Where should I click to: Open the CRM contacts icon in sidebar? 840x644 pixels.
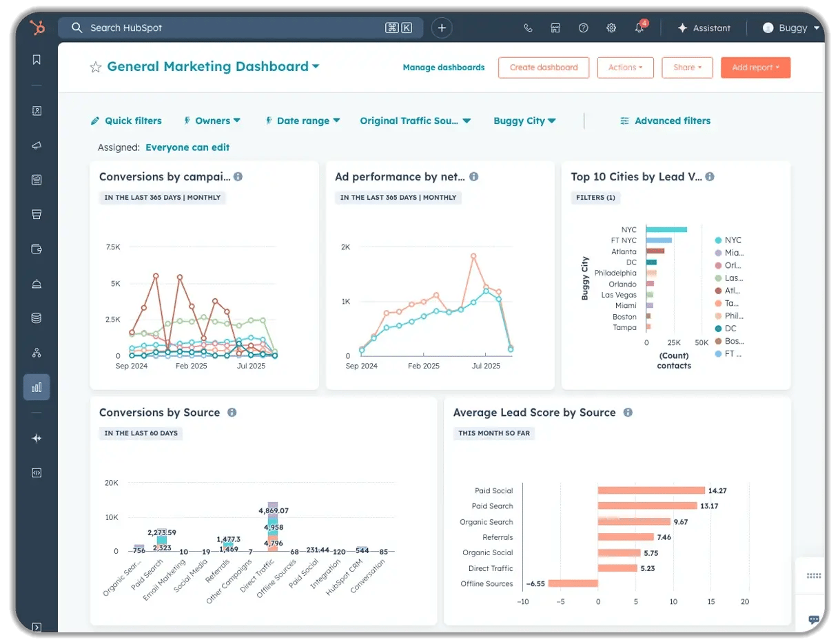36,110
